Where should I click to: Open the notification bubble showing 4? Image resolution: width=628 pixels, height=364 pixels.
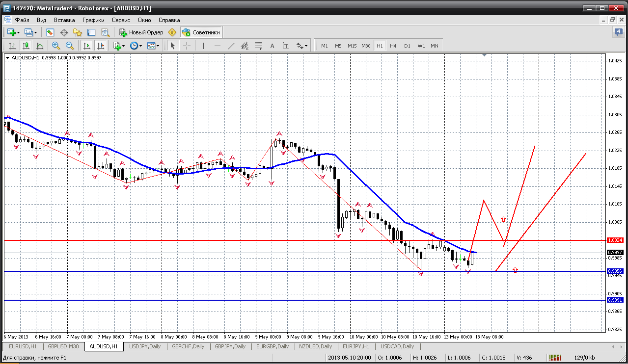(x=619, y=32)
